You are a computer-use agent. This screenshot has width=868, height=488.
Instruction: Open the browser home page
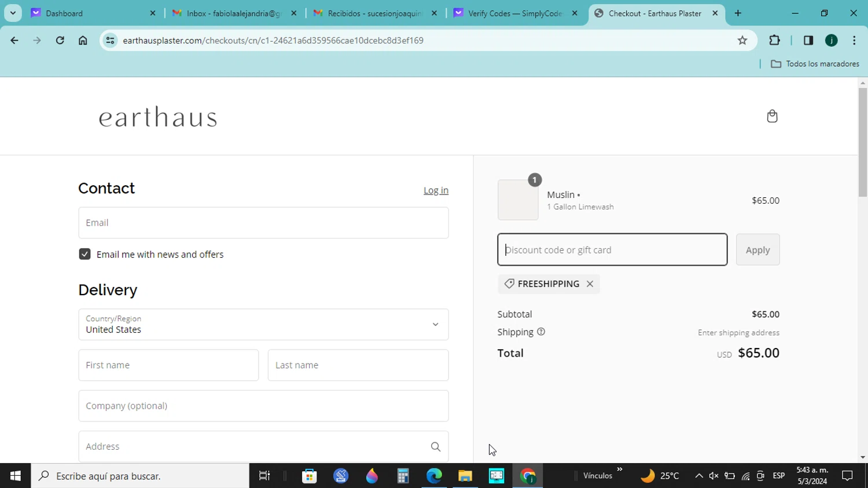pyautogui.click(x=83, y=41)
